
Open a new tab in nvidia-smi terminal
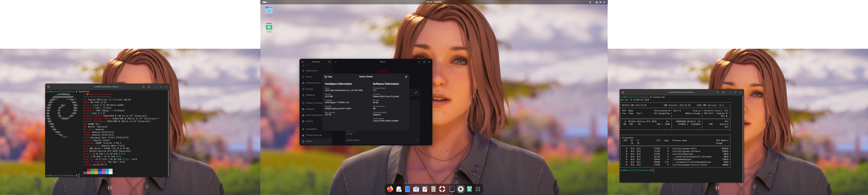pyautogui.click(x=623, y=92)
